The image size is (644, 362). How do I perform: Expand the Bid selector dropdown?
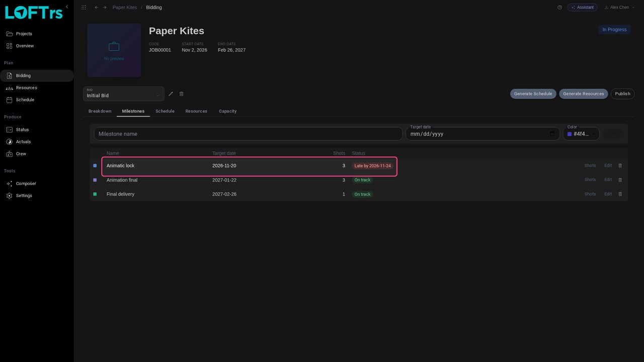coord(124,94)
